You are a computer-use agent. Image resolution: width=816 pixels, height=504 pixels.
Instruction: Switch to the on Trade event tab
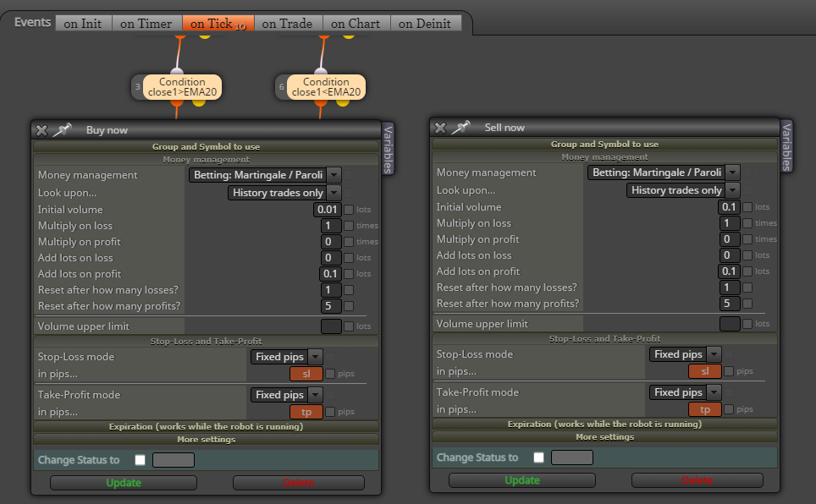289,24
